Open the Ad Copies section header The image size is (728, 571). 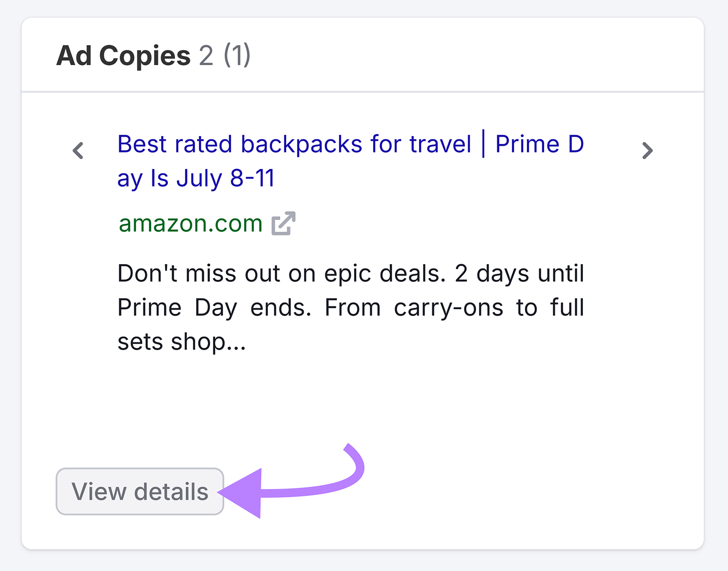pos(124,55)
